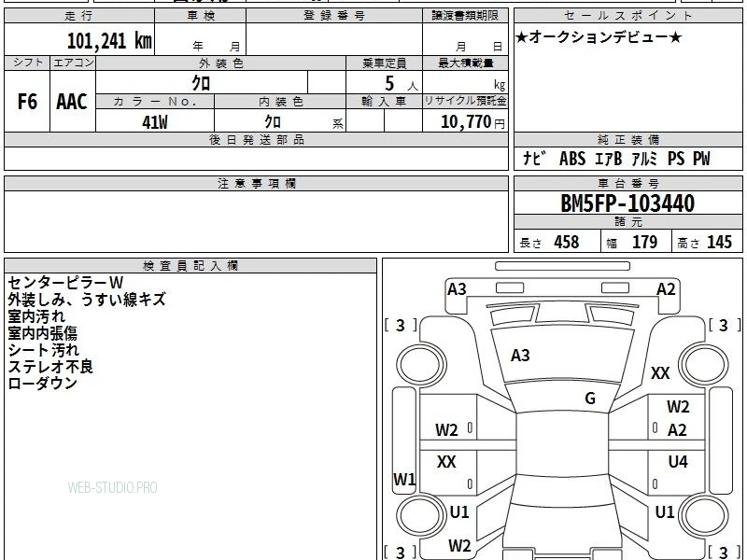
Task: Click the 検査員記入欄 header bar
Action: tap(190, 266)
